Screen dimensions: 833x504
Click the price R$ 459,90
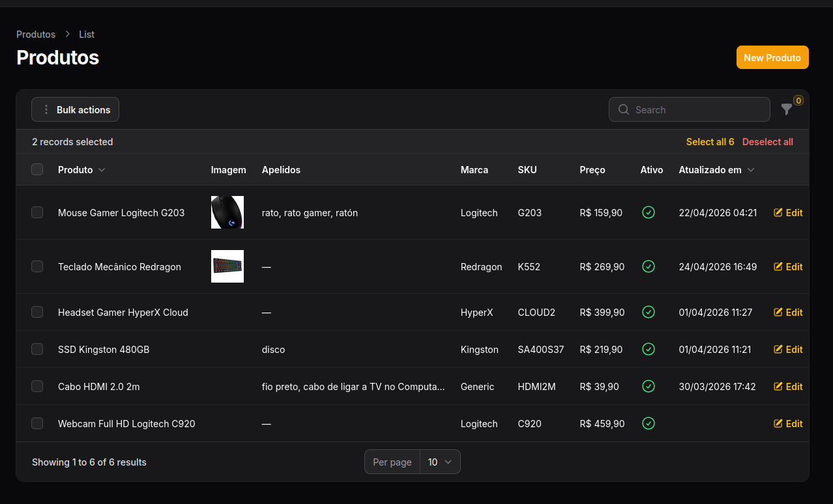tap(602, 424)
